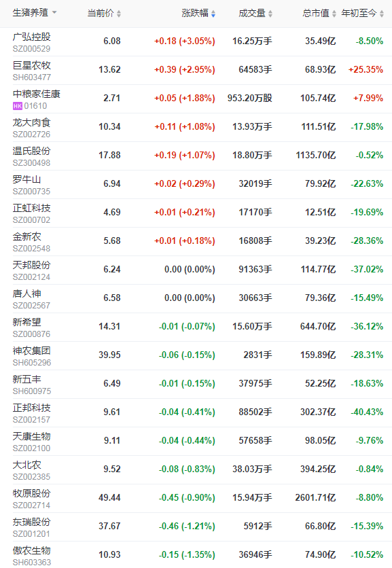Select stock code SZ000735
The image size is (392, 568).
click(x=31, y=192)
